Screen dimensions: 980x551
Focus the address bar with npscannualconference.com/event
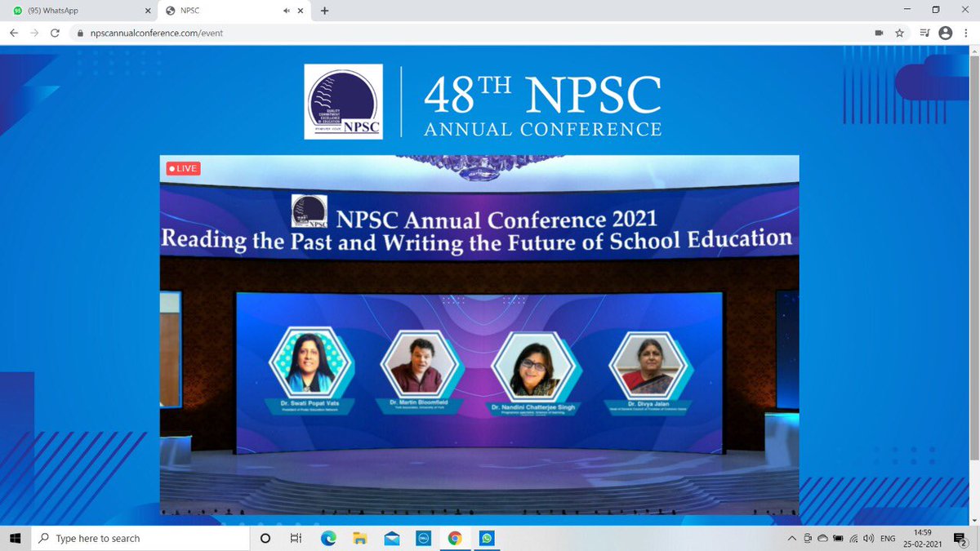click(470, 33)
